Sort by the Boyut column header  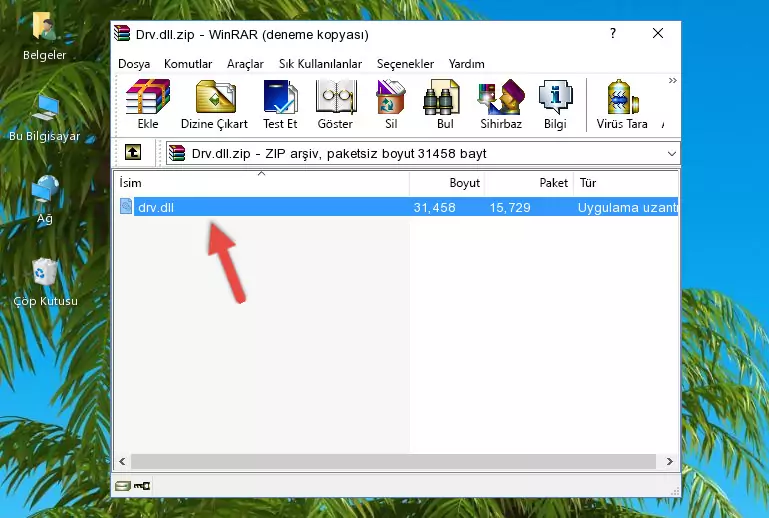point(447,183)
